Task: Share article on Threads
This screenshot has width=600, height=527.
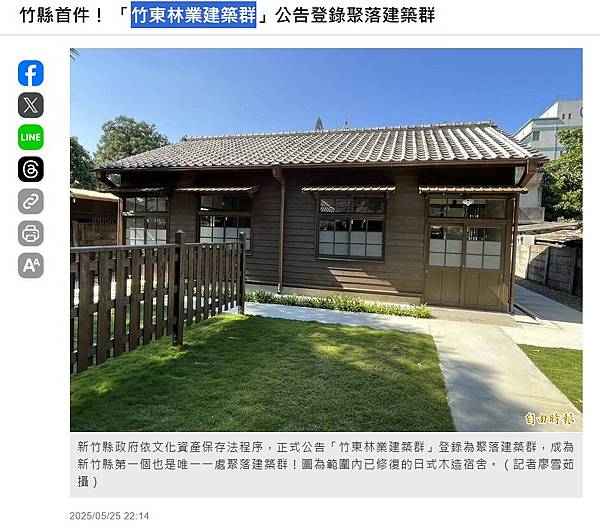Action: (x=31, y=169)
